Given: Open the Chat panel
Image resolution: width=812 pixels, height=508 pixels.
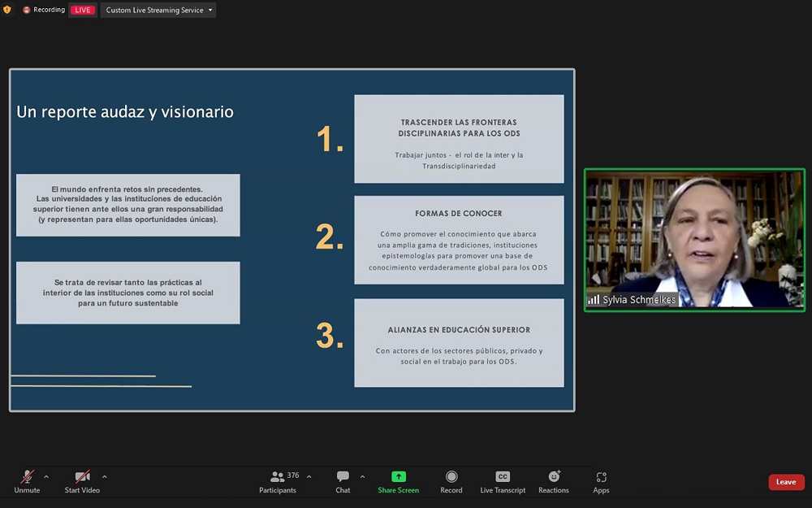Looking at the screenshot, I should tap(343, 477).
